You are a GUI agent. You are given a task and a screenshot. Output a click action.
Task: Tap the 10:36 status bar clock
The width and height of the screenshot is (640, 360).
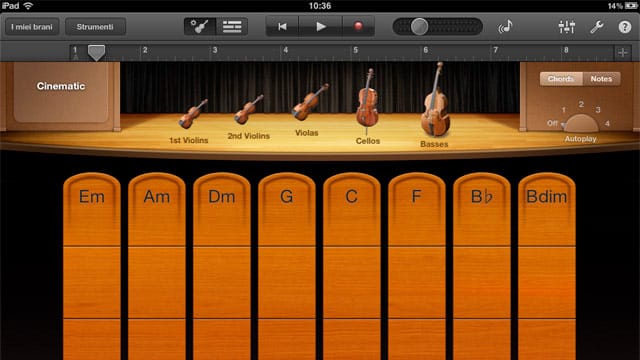click(x=320, y=6)
